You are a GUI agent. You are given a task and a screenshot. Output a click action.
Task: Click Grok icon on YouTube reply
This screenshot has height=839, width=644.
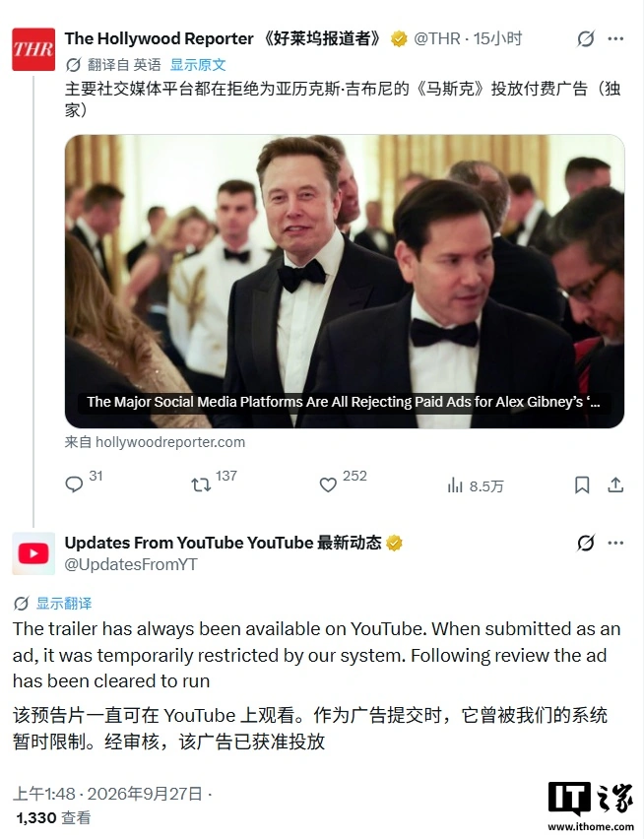pos(586,543)
